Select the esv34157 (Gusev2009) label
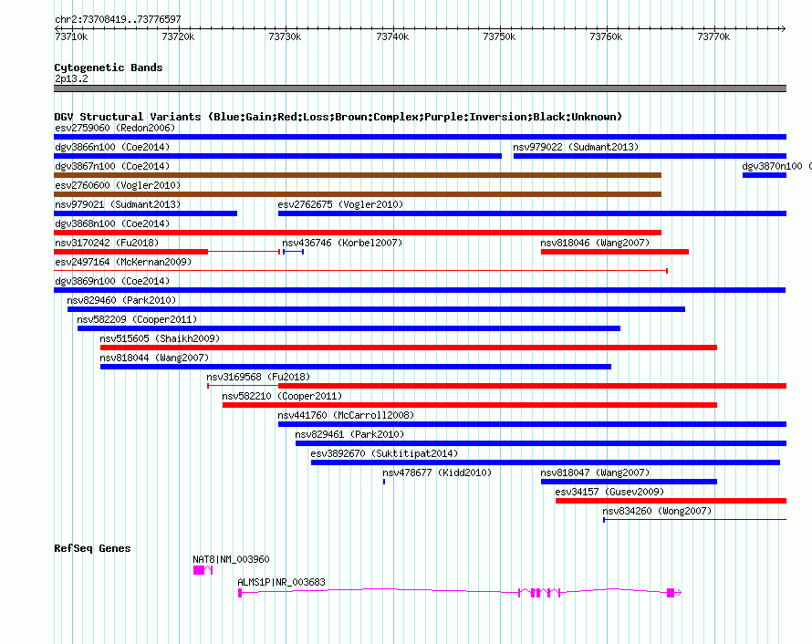Screen dimensions: 812x644 pyautogui.click(x=609, y=492)
